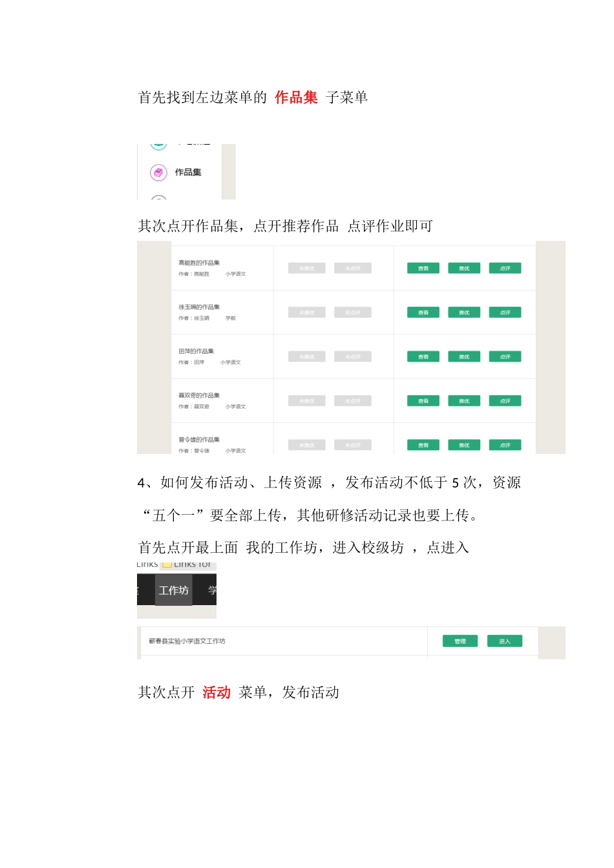Click 查看 for 高能胜的作品集
Image resolution: width=614 pixels, height=868 pixels.
(423, 268)
